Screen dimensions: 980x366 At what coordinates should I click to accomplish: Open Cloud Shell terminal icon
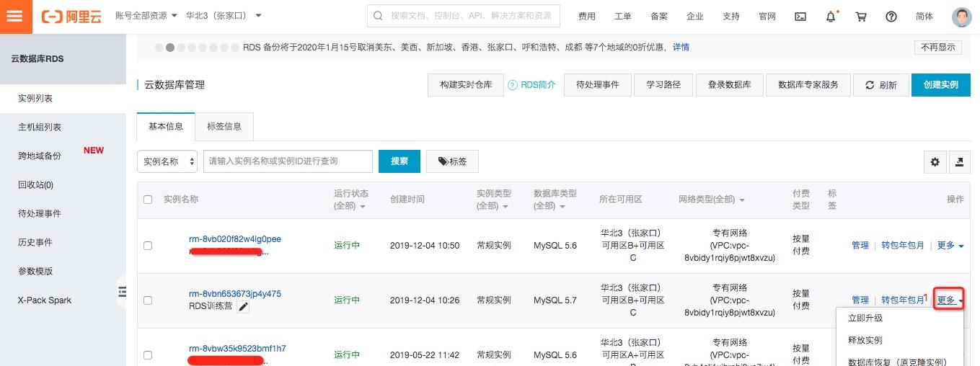pyautogui.click(x=800, y=16)
